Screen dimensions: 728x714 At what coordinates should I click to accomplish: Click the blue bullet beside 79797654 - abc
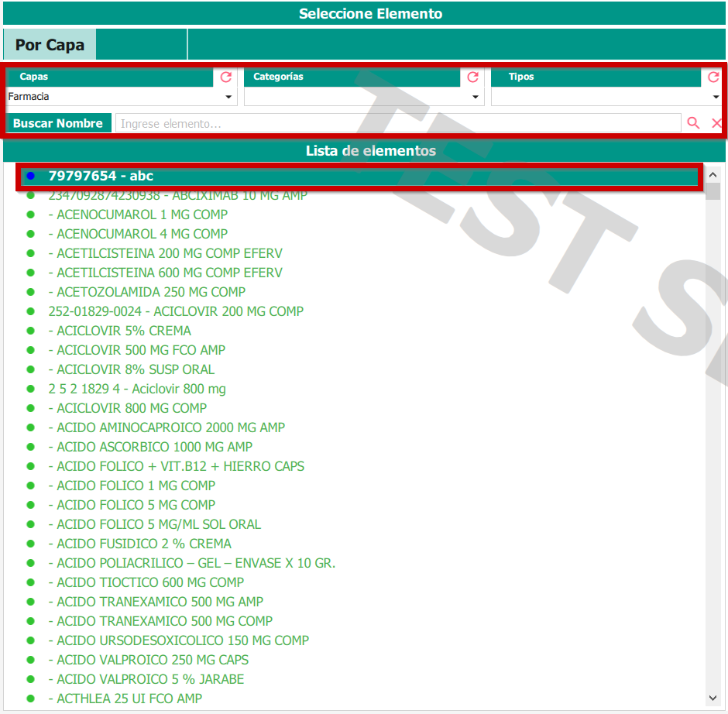31,177
